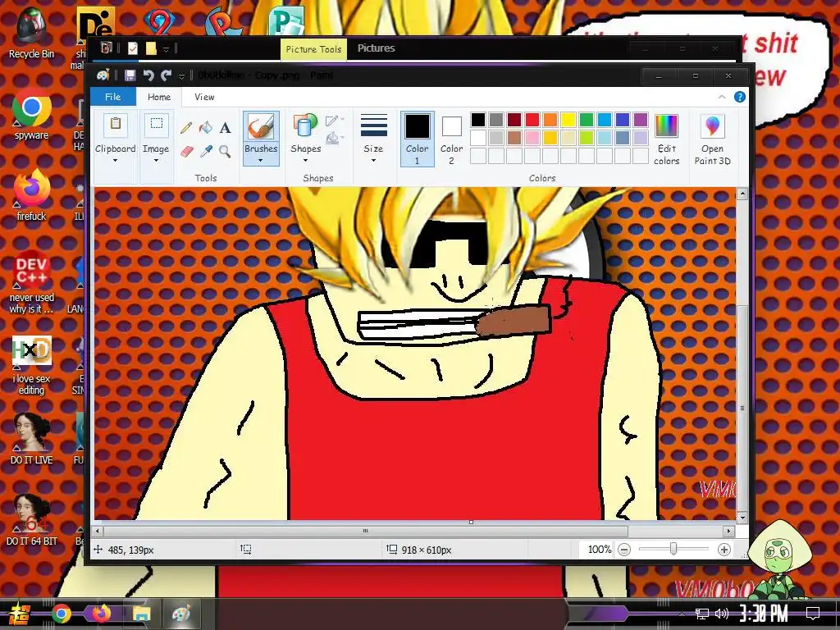Image resolution: width=840 pixels, height=630 pixels.
Task: Click the Firefox icon in the taskbar
Action: click(x=101, y=614)
